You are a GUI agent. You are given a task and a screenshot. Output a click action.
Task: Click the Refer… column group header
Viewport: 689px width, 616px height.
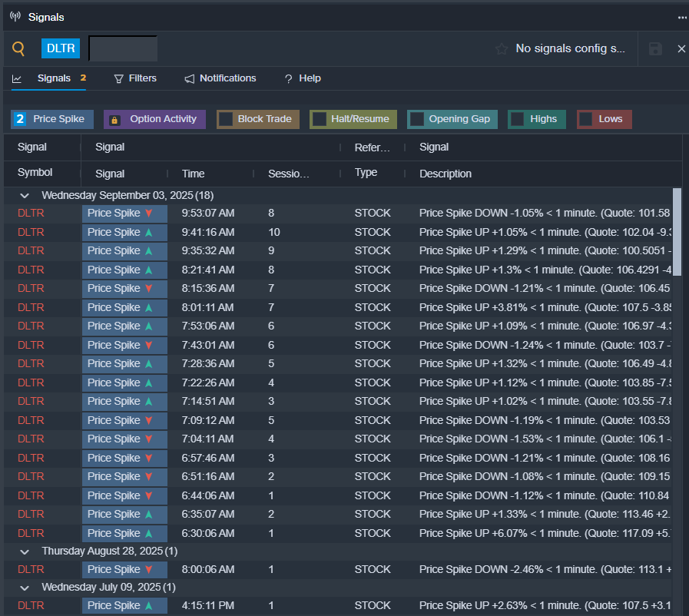point(373,147)
